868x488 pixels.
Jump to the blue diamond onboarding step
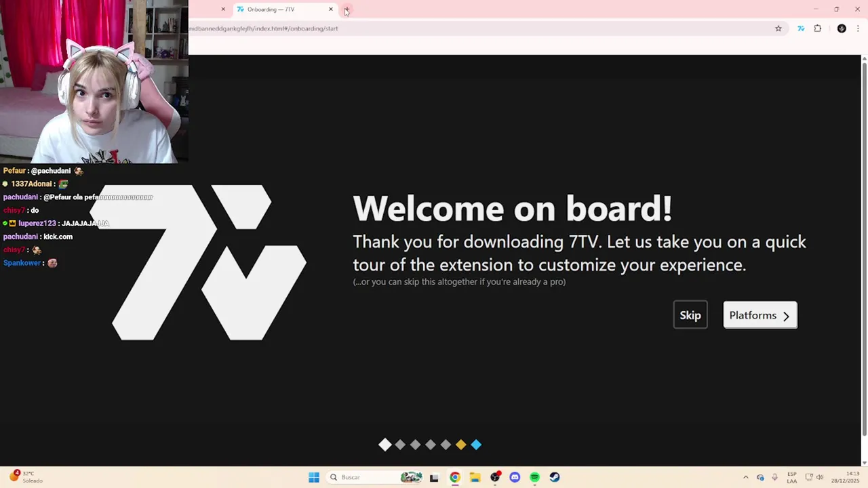pyautogui.click(x=476, y=445)
